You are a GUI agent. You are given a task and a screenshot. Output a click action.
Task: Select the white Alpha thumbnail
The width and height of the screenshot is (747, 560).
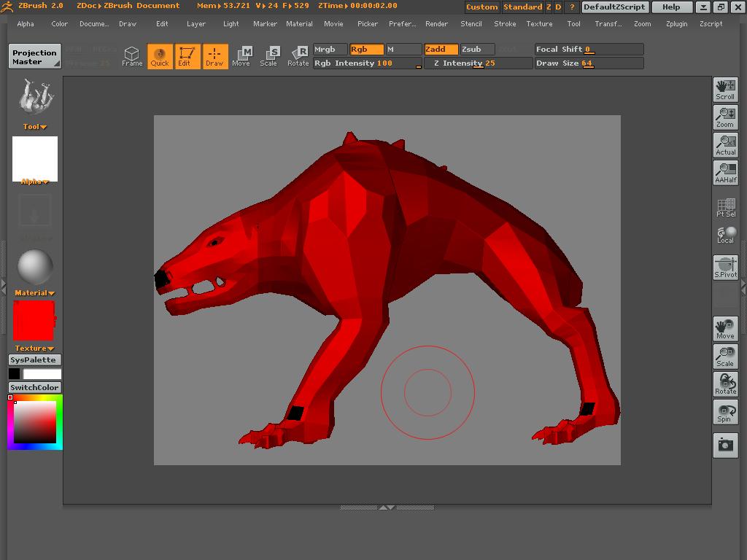pyautogui.click(x=34, y=157)
